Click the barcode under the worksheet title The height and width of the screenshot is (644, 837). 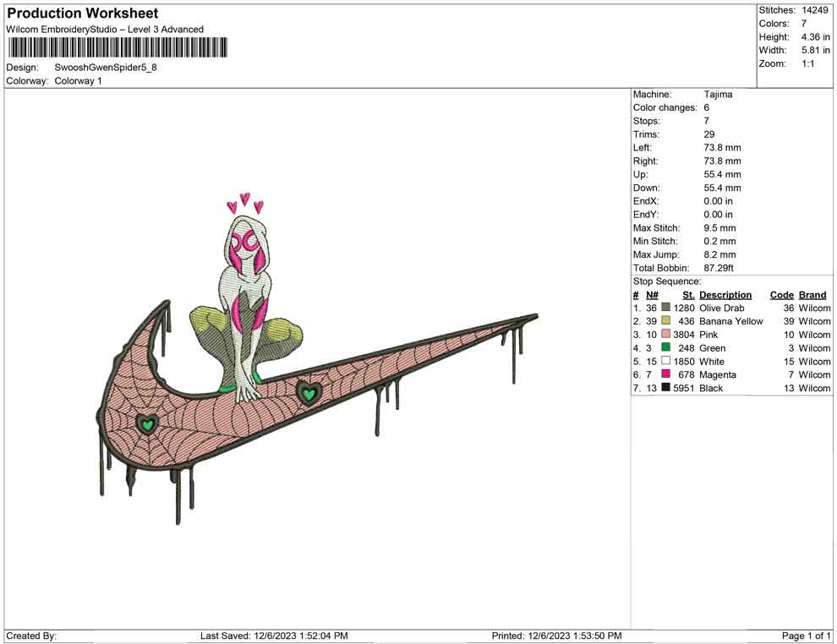click(x=118, y=47)
